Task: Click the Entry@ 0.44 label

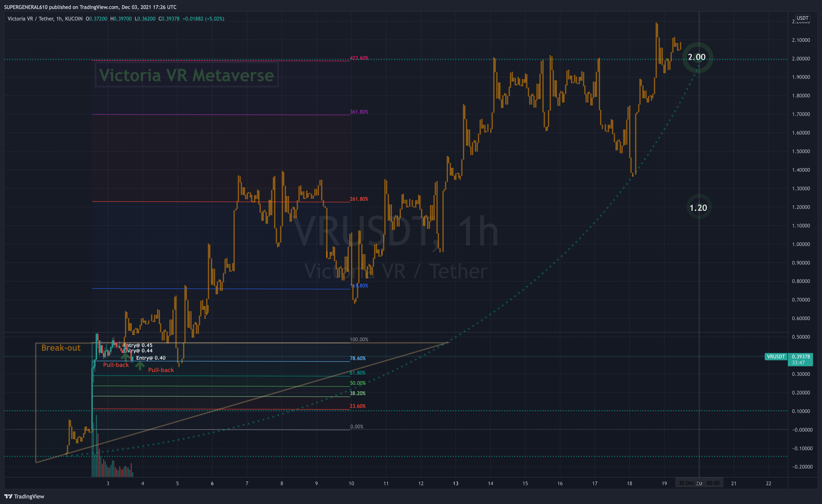Action: click(138, 351)
